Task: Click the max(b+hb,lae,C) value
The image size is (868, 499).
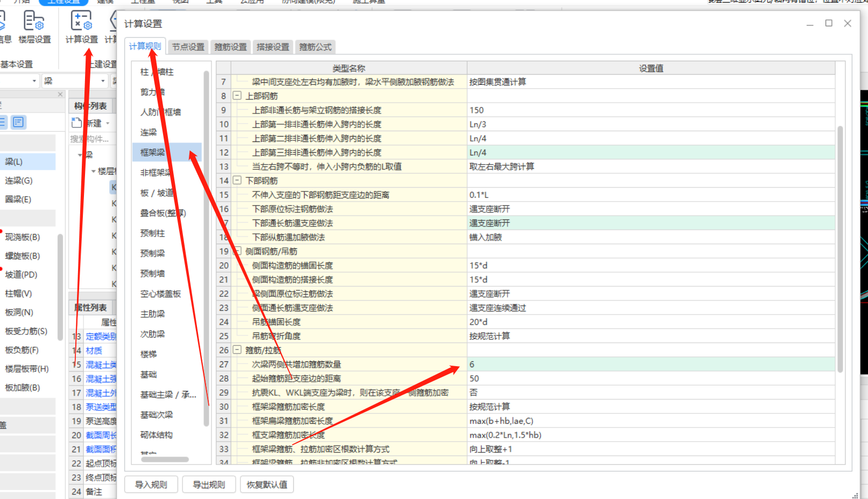Action: pos(651,420)
